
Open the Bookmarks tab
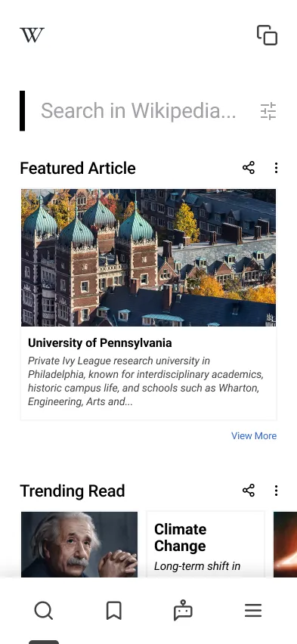tap(114, 611)
